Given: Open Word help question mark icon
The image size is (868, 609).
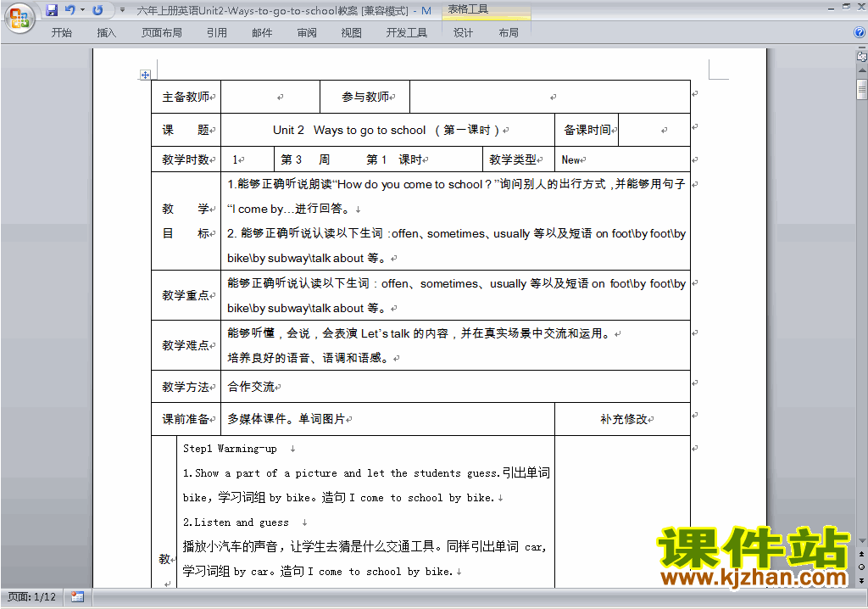Looking at the screenshot, I should 860,32.
